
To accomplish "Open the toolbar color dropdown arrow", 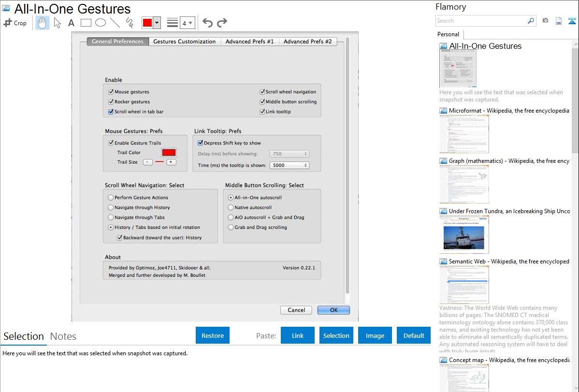I will (x=157, y=23).
